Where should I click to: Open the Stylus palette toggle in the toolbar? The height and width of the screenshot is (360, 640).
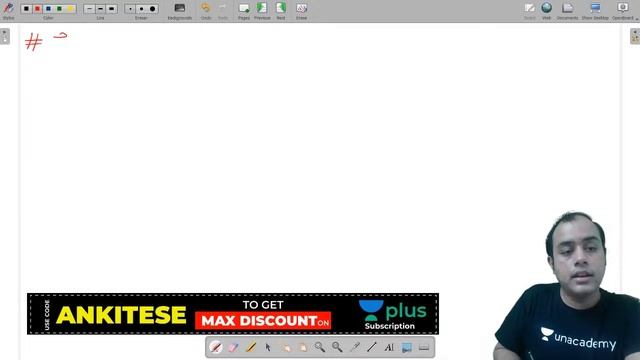(8, 10)
